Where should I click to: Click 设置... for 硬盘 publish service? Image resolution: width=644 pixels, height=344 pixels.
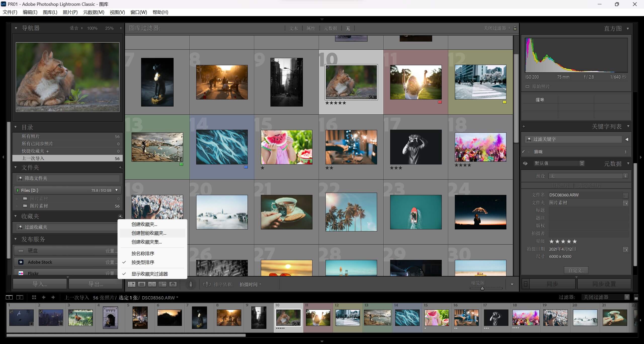111,251
